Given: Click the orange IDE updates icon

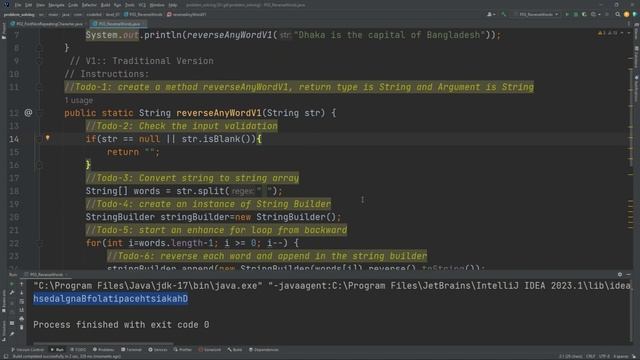Looking at the screenshot, I should [x=627, y=14].
